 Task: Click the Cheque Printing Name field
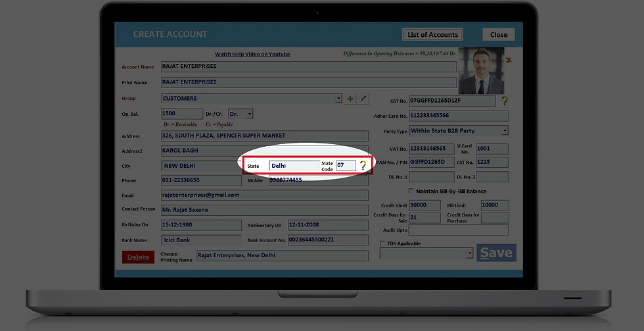[x=283, y=255]
